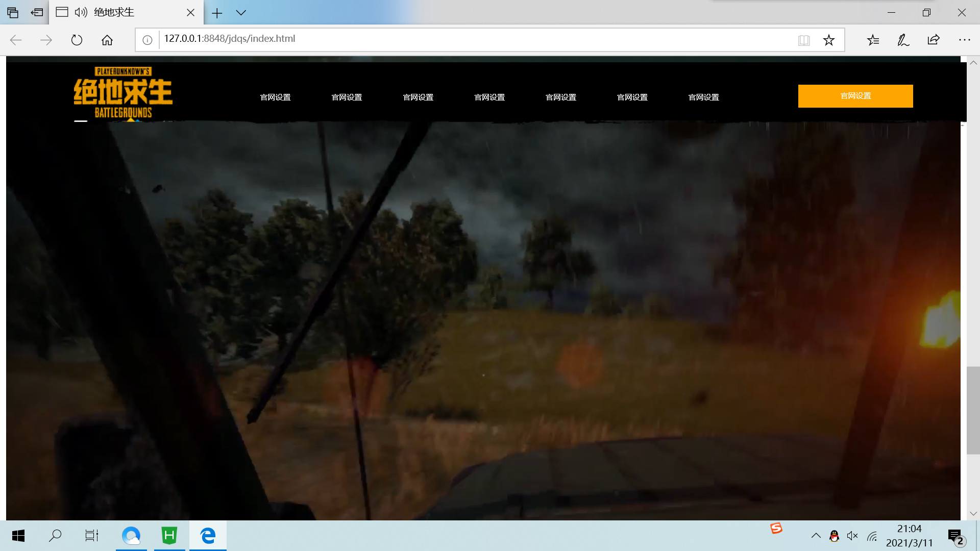Open a new tab with plus button
The image size is (980, 551).
click(217, 13)
